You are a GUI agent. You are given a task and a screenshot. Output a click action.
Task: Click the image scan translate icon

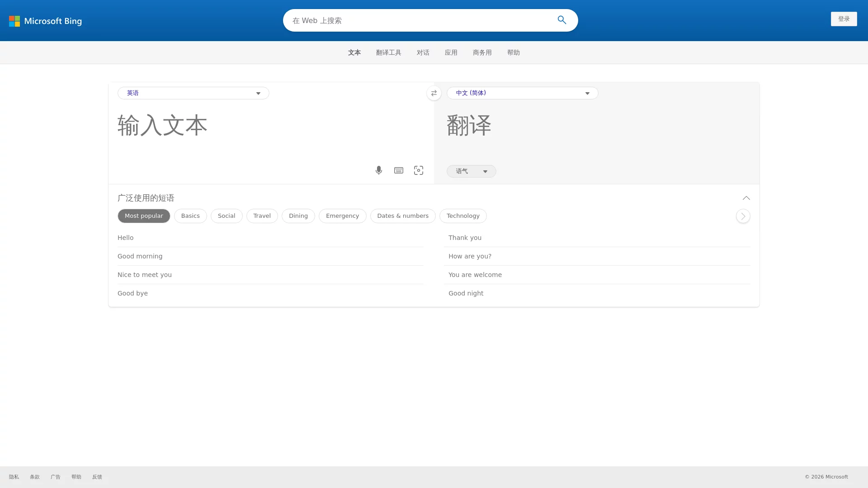(x=419, y=170)
